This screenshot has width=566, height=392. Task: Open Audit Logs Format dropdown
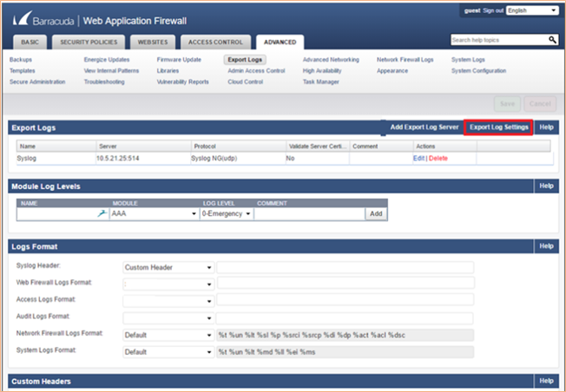168,318
